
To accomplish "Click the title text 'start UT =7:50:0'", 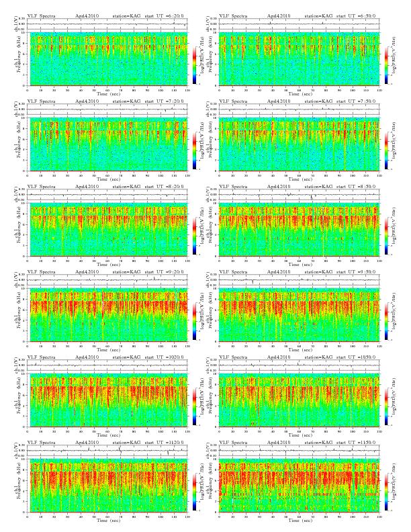I will [357, 101].
